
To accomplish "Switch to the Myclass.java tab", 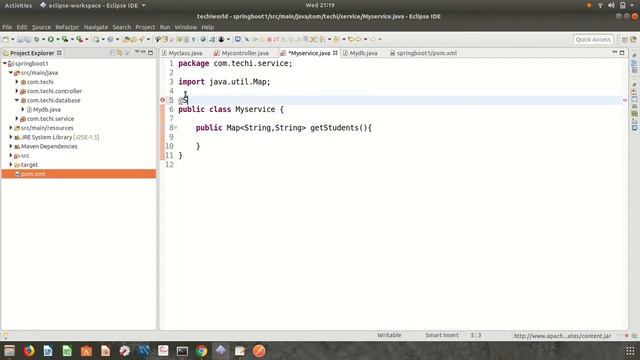I will (182, 53).
